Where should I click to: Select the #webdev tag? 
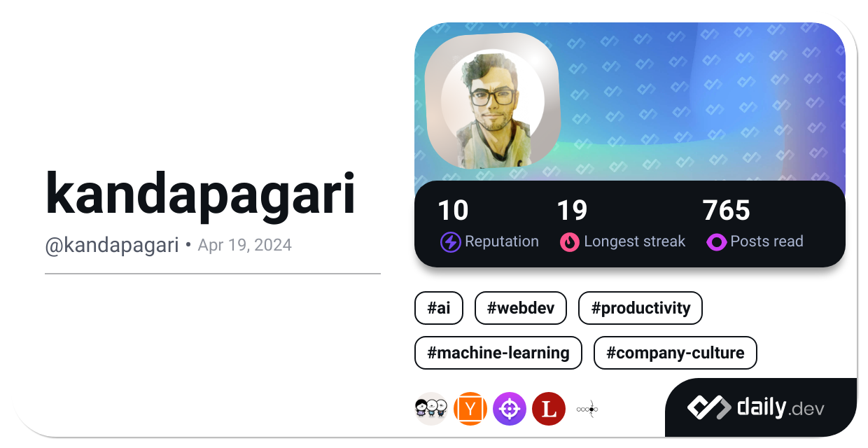(x=521, y=308)
